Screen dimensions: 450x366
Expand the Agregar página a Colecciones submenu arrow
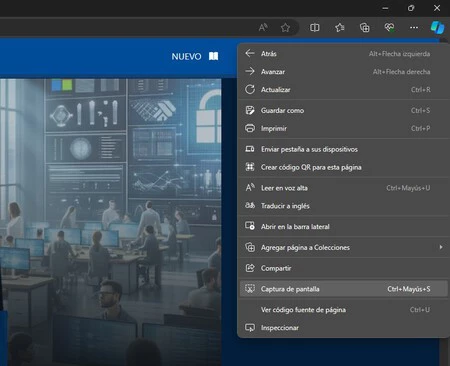(441, 247)
